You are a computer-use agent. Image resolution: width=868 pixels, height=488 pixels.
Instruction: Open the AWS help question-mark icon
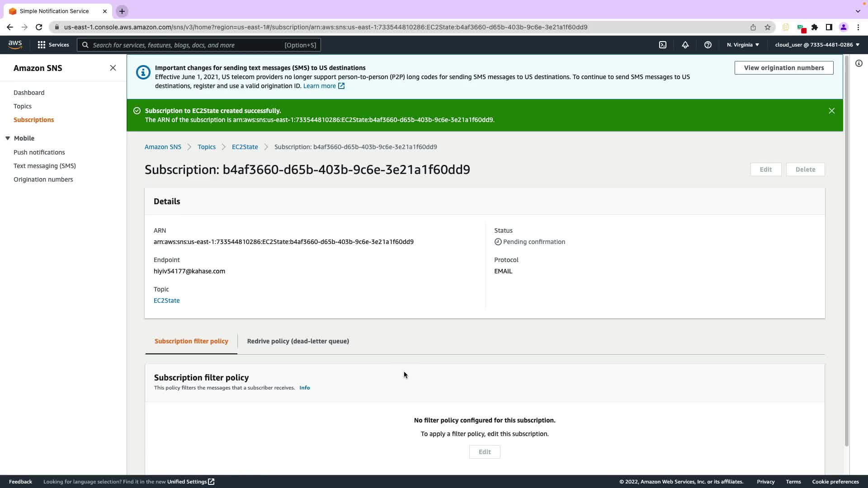point(708,45)
